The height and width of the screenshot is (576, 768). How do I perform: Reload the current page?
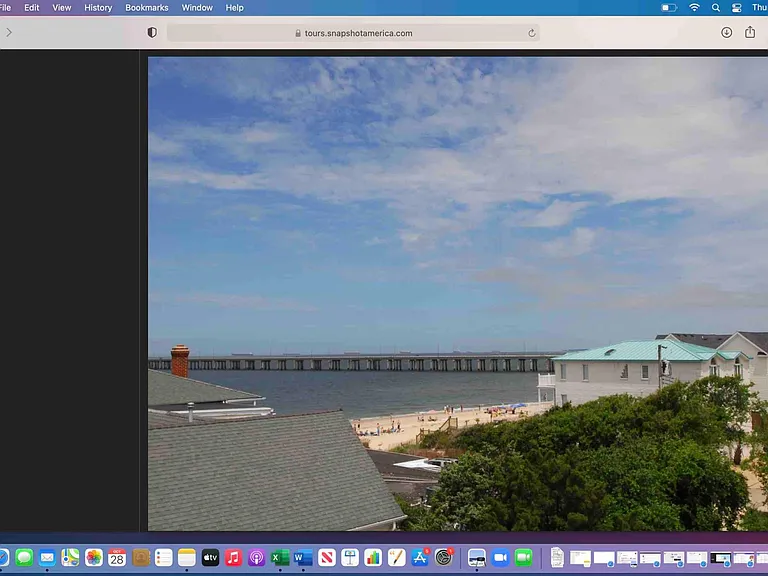[x=531, y=33]
